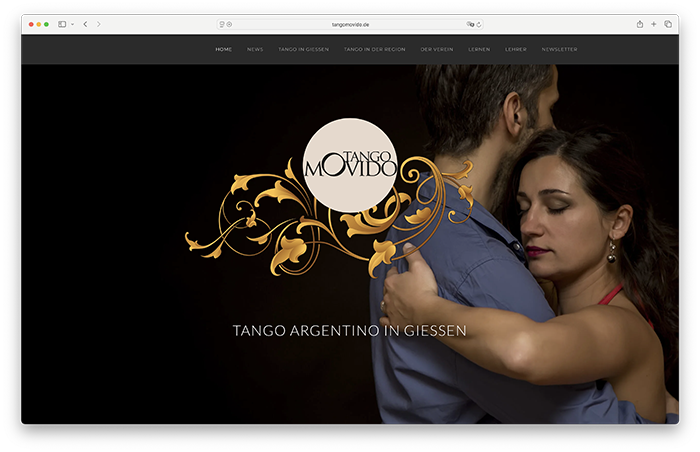Click the extensions icon in address bar
Screen dimensions: 700x452
coord(229,25)
